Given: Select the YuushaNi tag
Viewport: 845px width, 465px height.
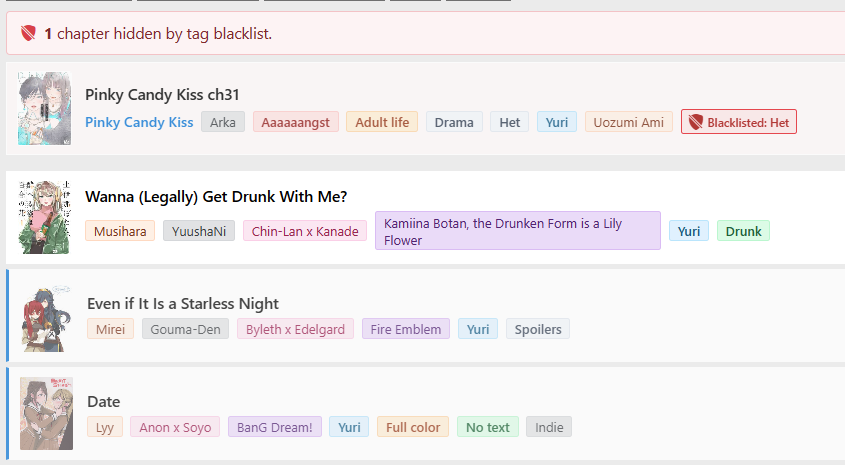Looking at the screenshot, I should tap(199, 231).
